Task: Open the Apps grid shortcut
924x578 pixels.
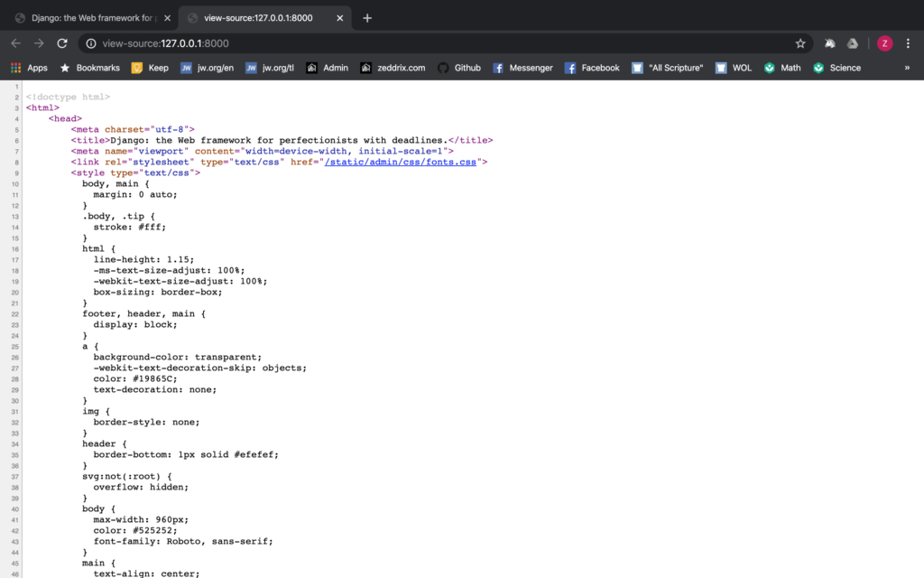Action: pos(29,68)
